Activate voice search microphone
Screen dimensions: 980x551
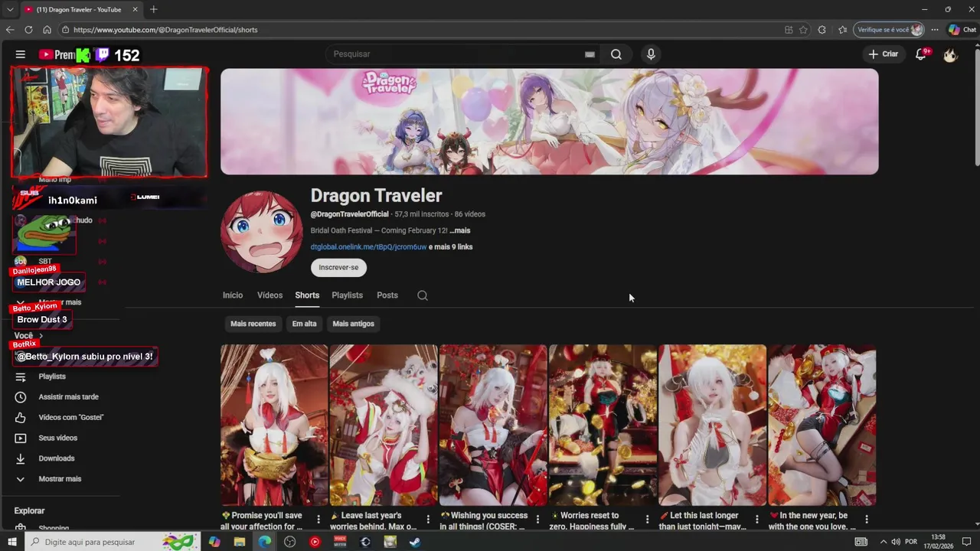(x=651, y=54)
